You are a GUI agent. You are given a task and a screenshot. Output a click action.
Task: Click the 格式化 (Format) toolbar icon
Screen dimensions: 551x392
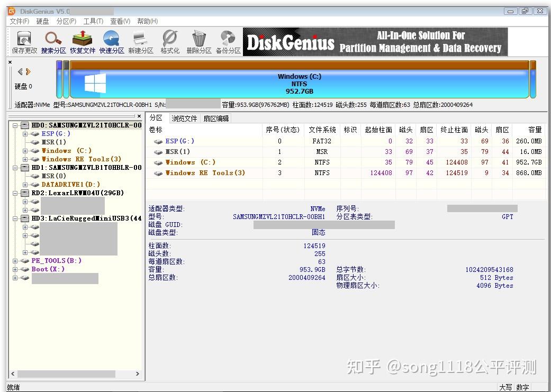point(169,41)
